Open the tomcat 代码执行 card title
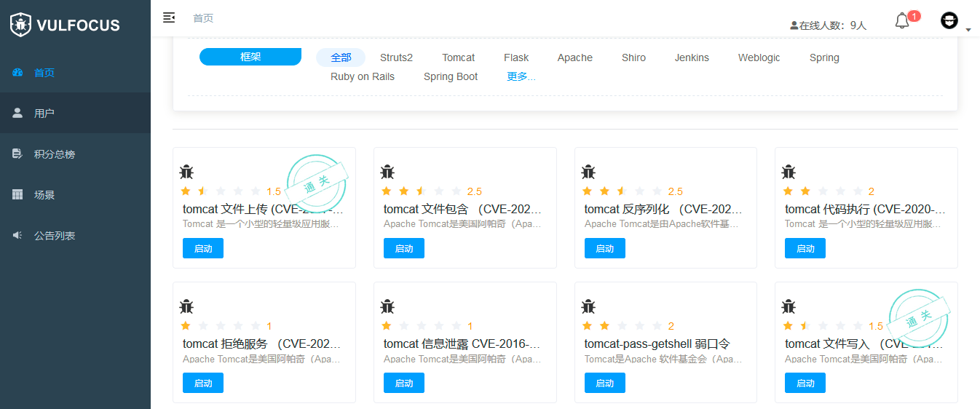 pyautogui.click(x=865, y=210)
